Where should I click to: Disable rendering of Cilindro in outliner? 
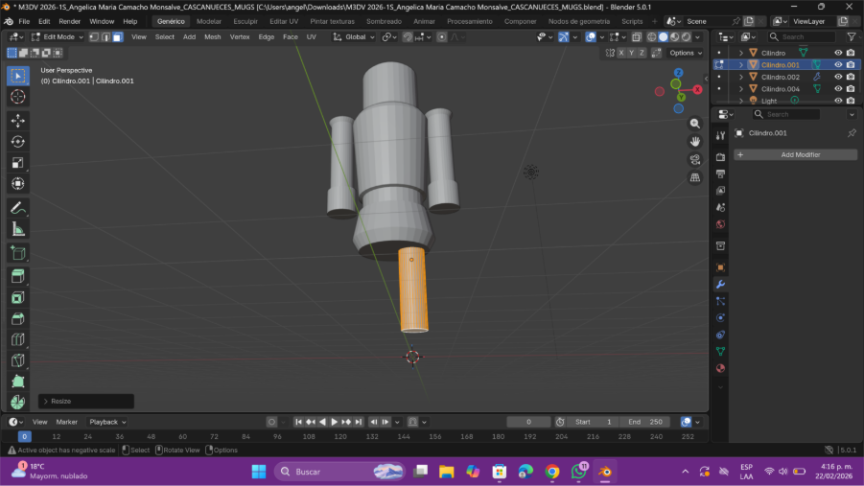tap(851, 53)
